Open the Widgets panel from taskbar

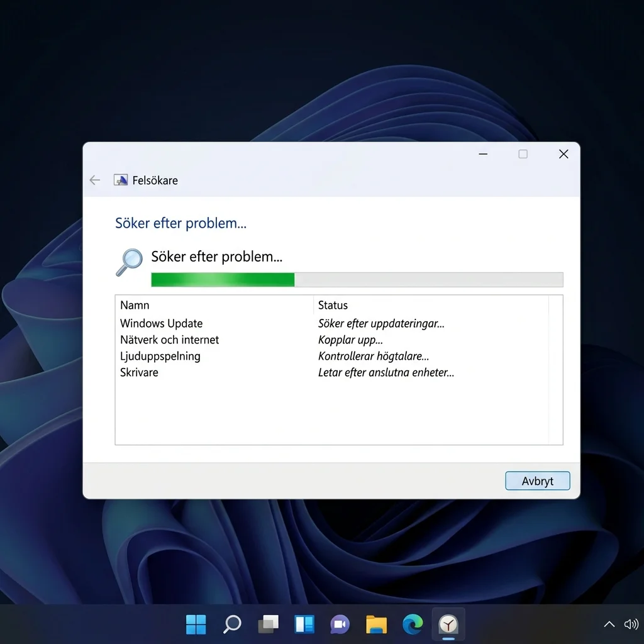tap(304, 625)
